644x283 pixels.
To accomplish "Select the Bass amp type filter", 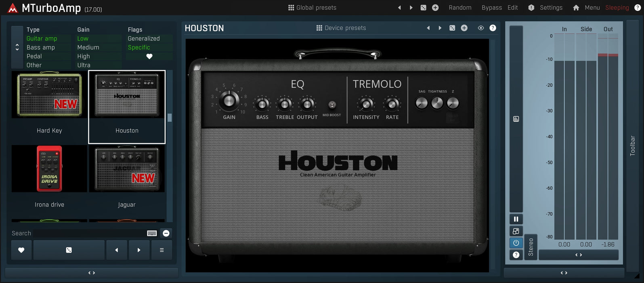I will pos(41,47).
